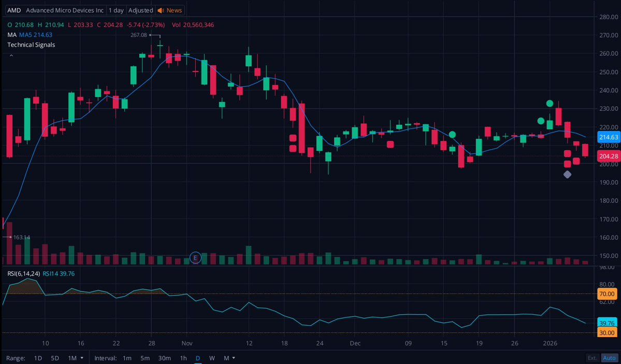Open the M interval dropdown
The image size is (621, 364).
[229, 358]
